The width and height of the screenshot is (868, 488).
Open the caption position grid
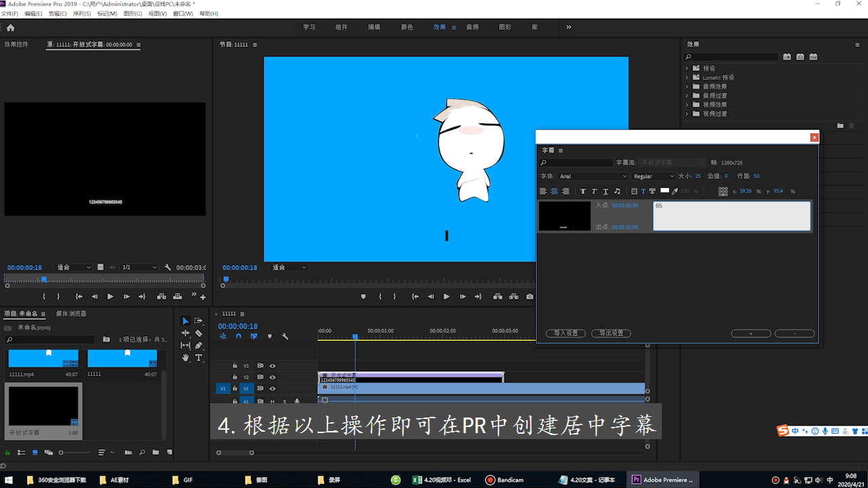(x=723, y=191)
